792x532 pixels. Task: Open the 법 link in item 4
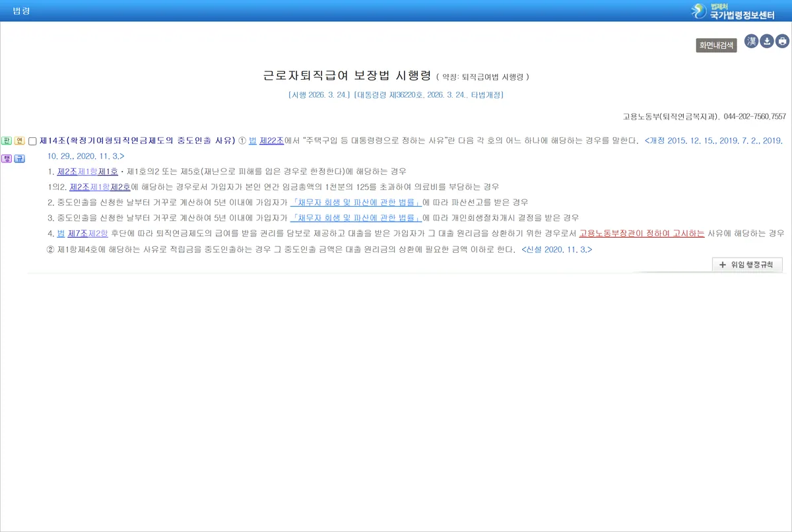(61, 233)
